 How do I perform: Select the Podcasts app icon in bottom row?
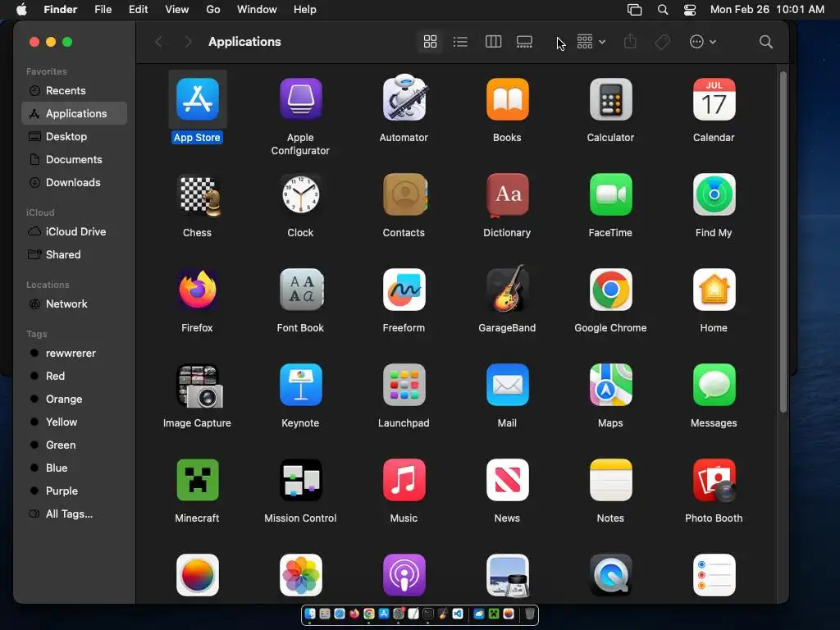click(404, 575)
